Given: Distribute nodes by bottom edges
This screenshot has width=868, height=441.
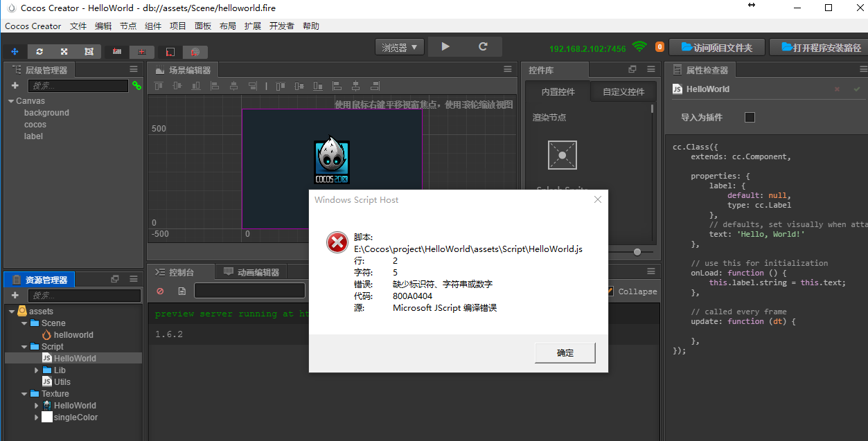Looking at the screenshot, I should point(318,87).
